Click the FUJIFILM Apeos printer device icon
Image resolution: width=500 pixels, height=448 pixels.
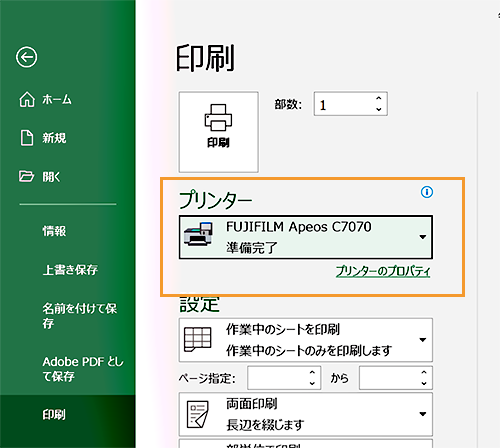tap(199, 234)
